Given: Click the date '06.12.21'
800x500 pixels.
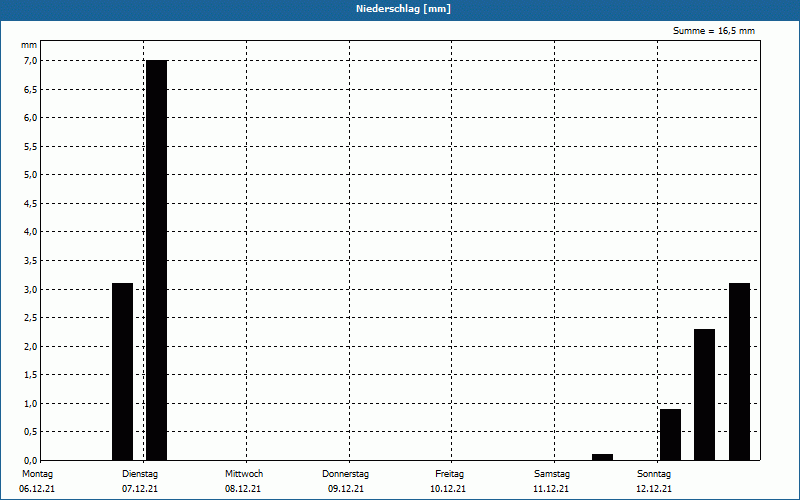Looking at the screenshot, I should 37,489.
